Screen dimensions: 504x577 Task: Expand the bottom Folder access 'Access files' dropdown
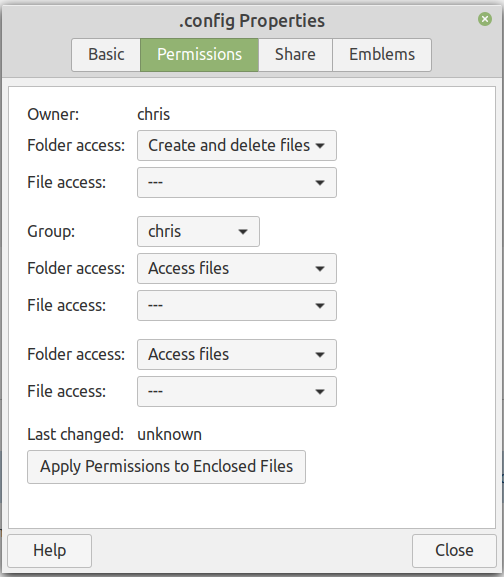tap(237, 354)
